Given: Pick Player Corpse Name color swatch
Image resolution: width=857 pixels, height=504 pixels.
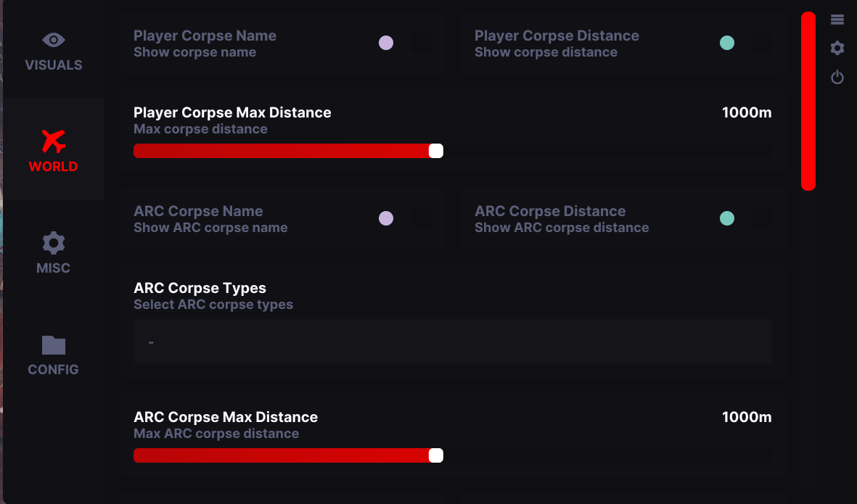Looking at the screenshot, I should pyautogui.click(x=386, y=43).
